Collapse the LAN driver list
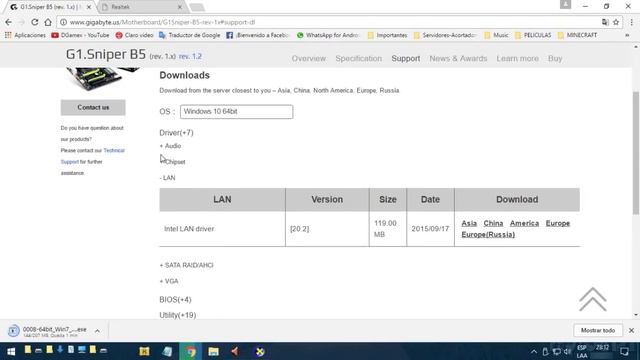The image size is (640, 360). (x=167, y=178)
